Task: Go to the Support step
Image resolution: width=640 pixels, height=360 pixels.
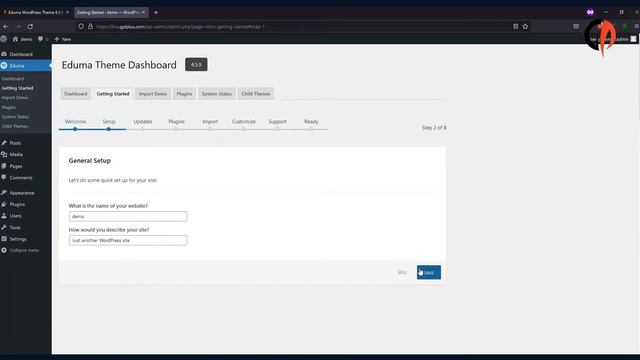Action: [x=277, y=122]
